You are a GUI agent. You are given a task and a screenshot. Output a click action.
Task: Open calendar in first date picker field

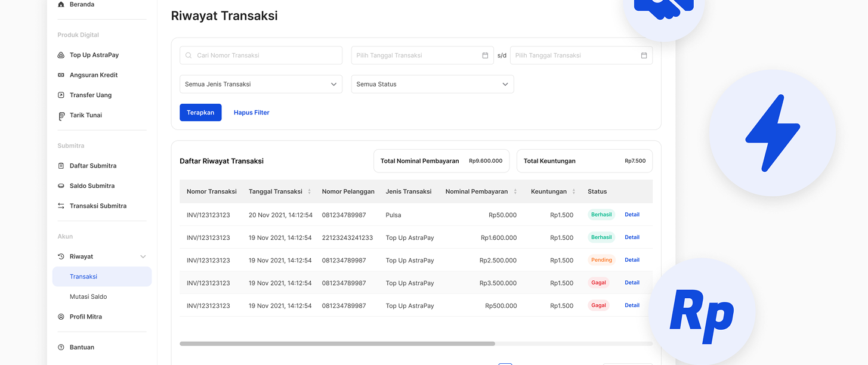pyautogui.click(x=485, y=55)
